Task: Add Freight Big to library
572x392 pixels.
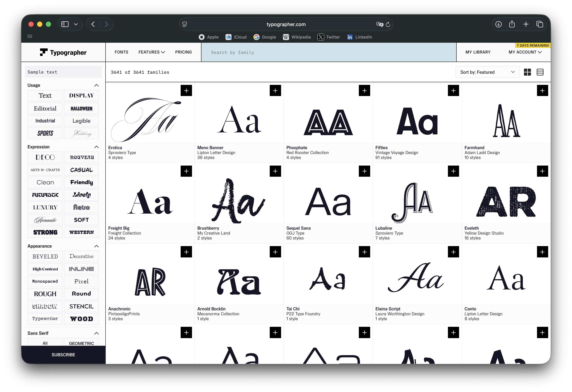Action: [186, 171]
